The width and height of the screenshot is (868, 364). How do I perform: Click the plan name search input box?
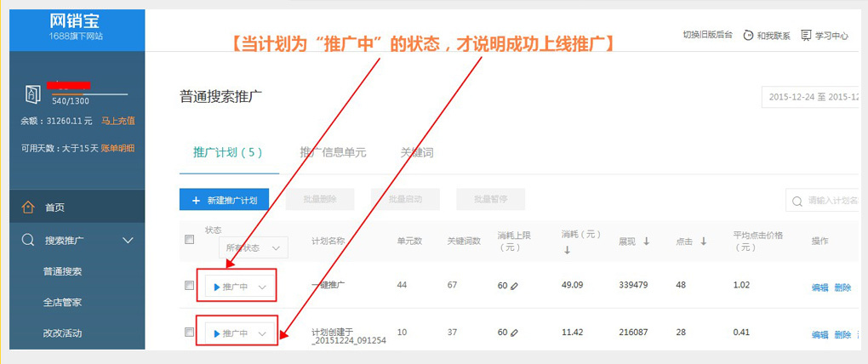(x=830, y=201)
